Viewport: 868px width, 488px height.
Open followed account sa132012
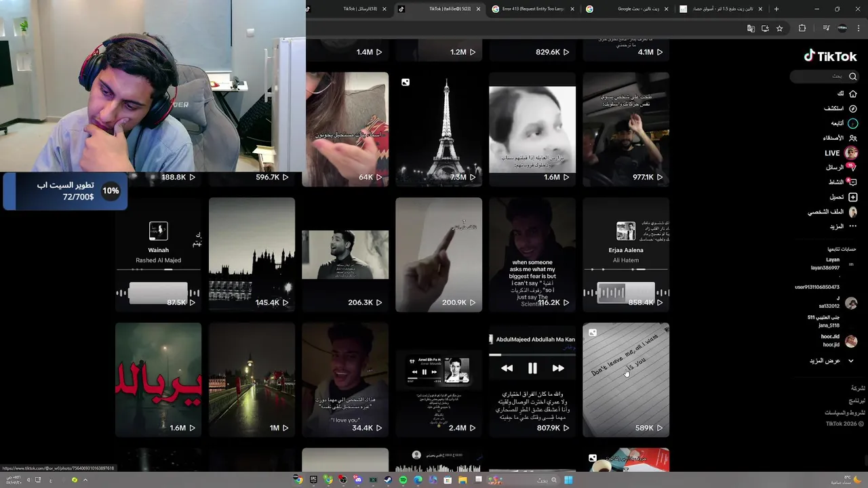(838, 302)
